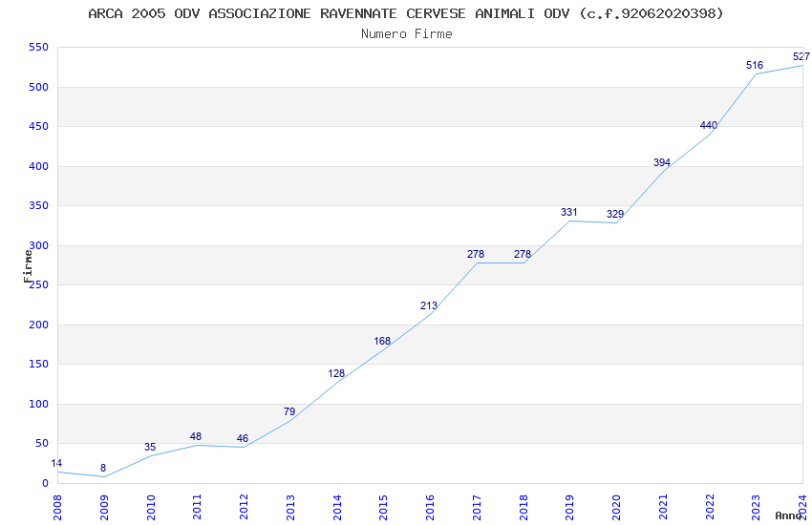
Task: Click the chart title "ARCA 2005 ODV ASSOCIAZIONE RAVENNATE CERVESE ANIMALI ODV"
Action: click(330, 13)
